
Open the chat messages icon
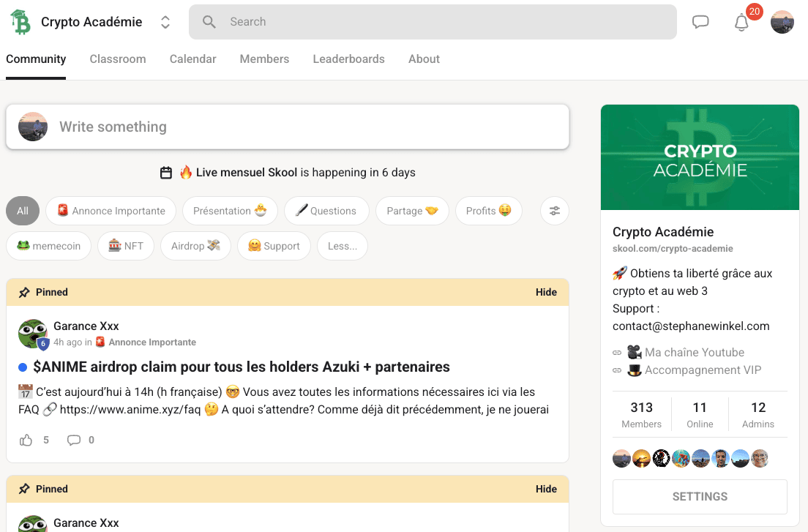click(700, 22)
